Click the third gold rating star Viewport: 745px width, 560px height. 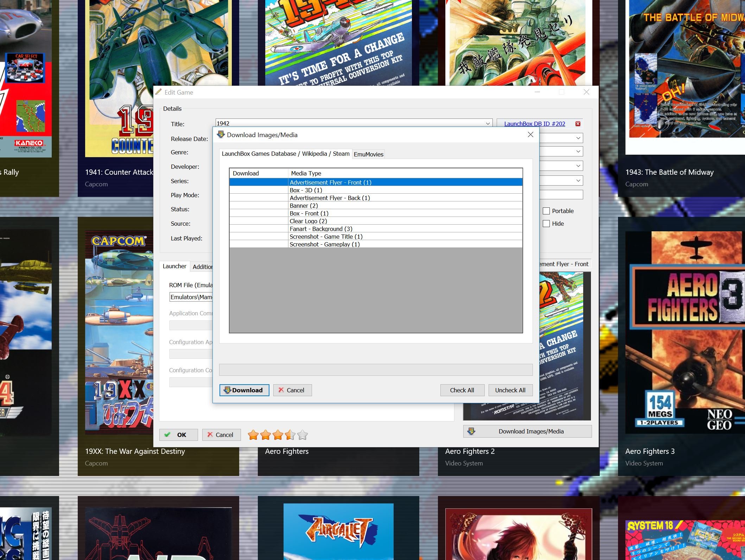278,435
